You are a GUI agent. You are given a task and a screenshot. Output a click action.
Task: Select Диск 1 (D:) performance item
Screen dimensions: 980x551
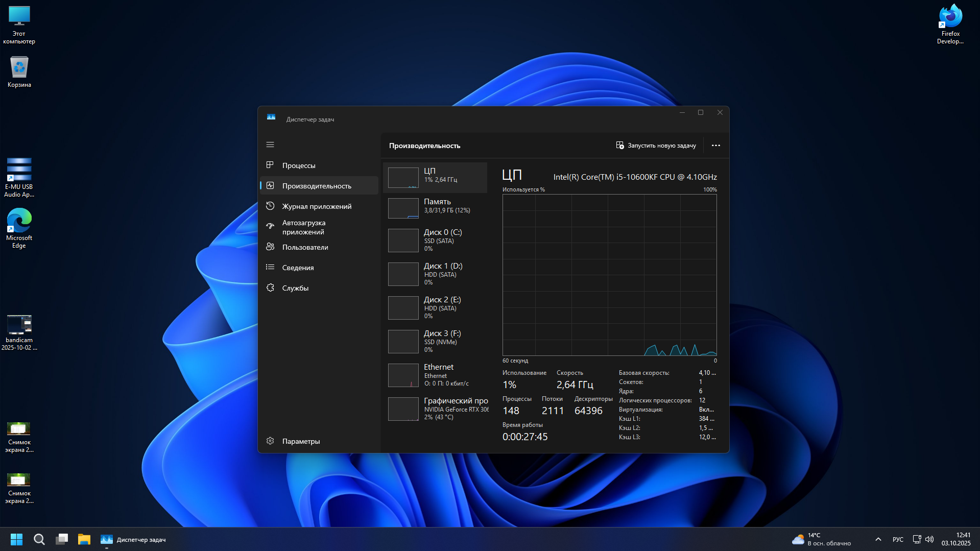435,274
